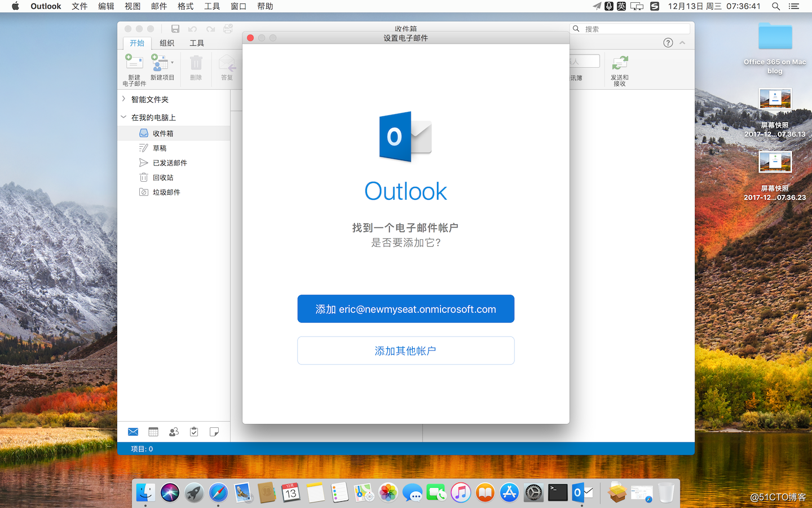Select the 已发送邮件 folder
Image resolution: width=812 pixels, height=508 pixels.
174,163
